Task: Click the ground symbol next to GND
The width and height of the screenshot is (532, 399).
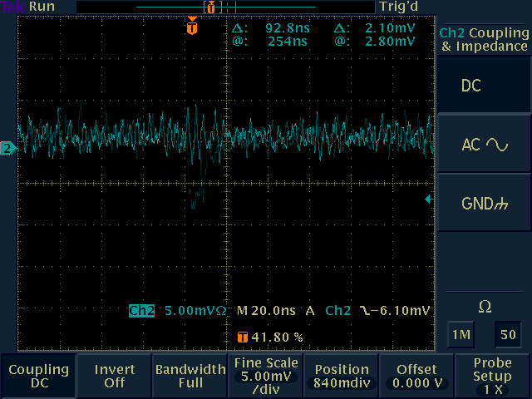Action: tap(500, 204)
